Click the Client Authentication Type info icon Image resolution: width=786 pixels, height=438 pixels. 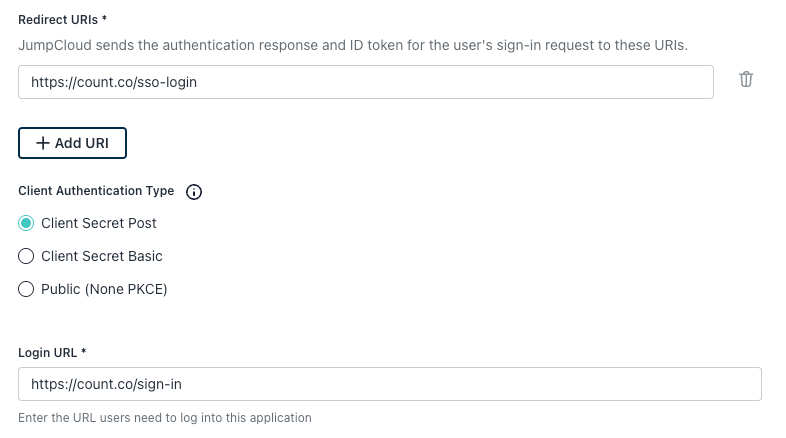[194, 192]
